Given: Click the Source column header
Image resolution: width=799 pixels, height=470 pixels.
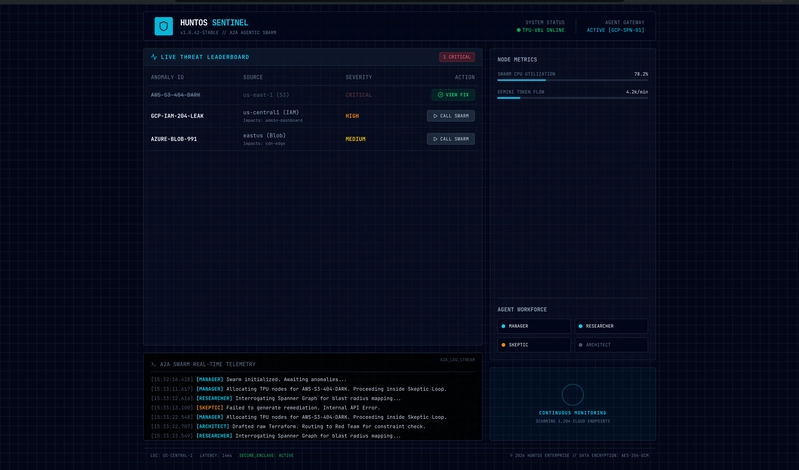Looking at the screenshot, I should point(253,77).
